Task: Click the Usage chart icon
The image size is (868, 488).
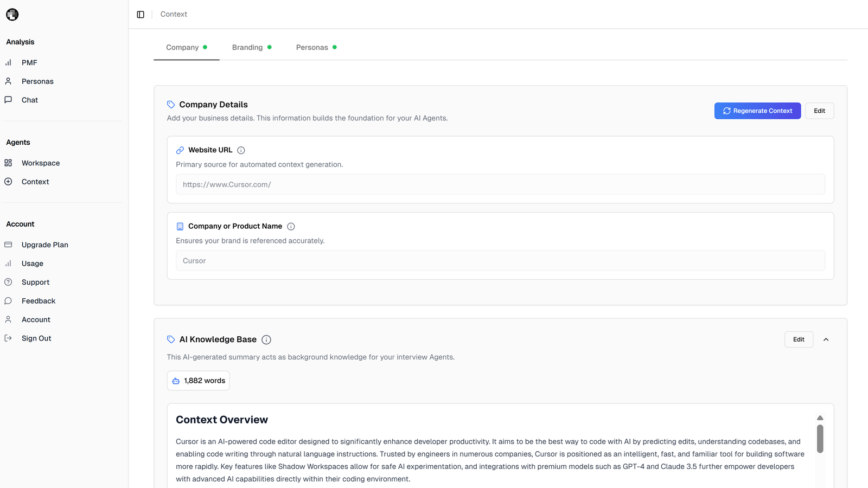Action: point(8,264)
